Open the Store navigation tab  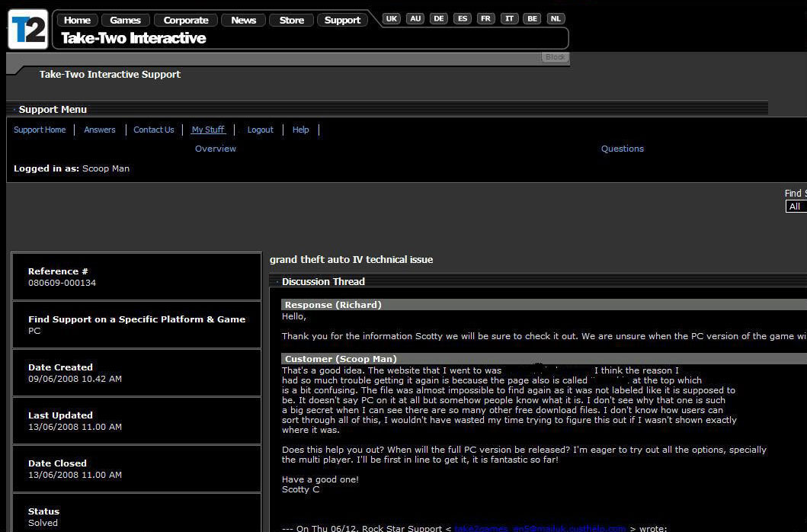(291, 20)
